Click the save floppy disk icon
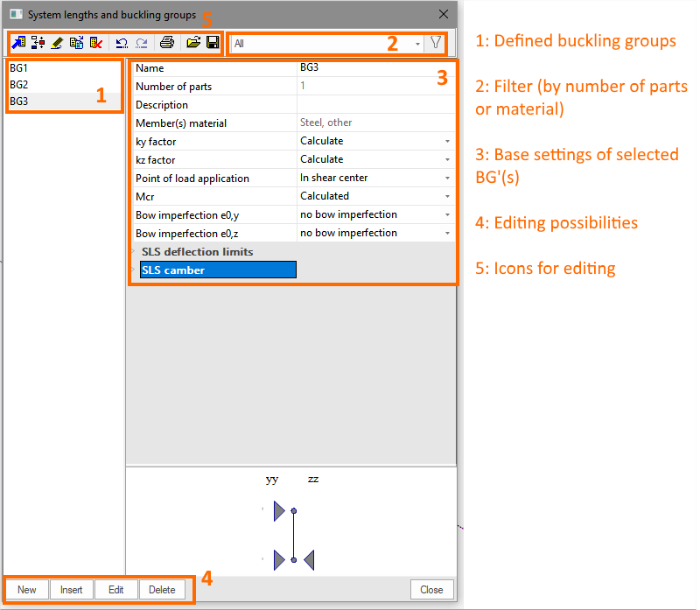 213,42
